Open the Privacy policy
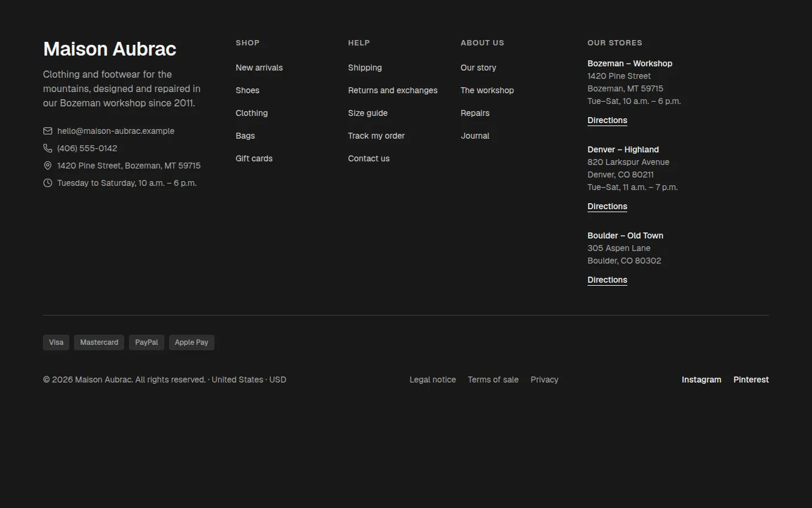 coord(545,380)
